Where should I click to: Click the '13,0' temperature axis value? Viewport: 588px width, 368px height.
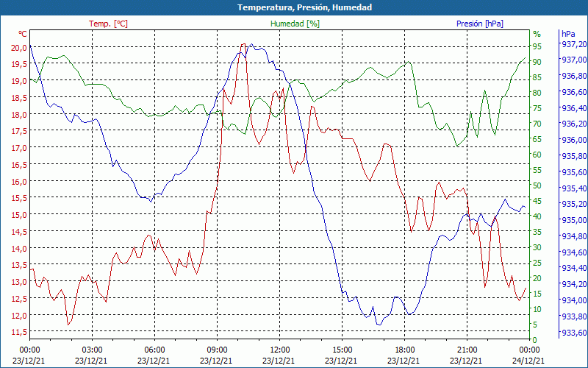pos(21,282)
